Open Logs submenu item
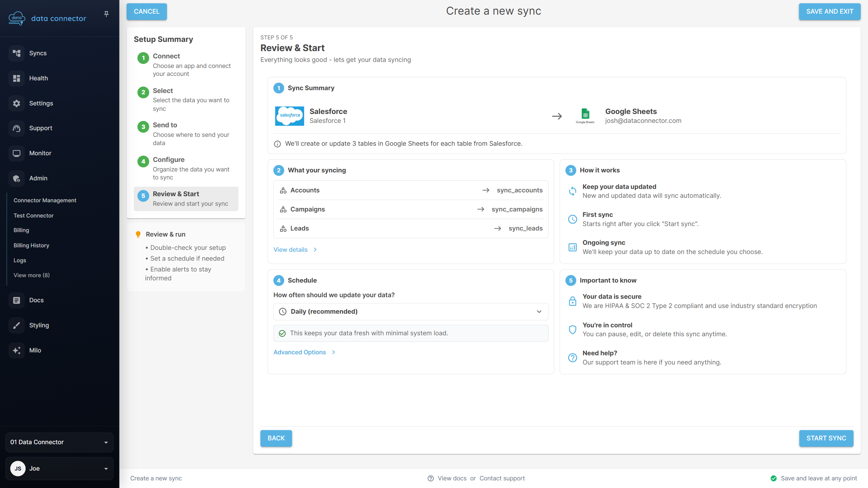This screenshot has height=488, width=868. click(20, 260)
